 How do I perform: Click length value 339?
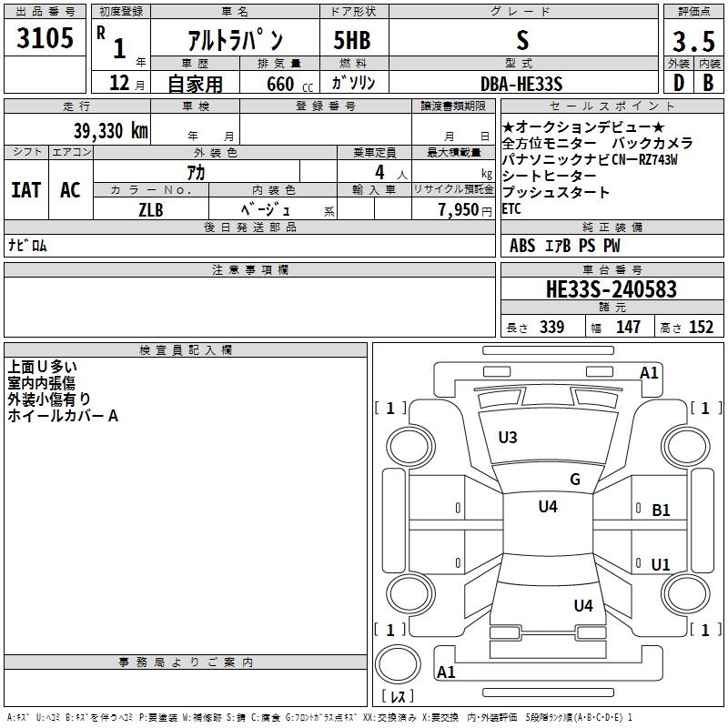552,327
